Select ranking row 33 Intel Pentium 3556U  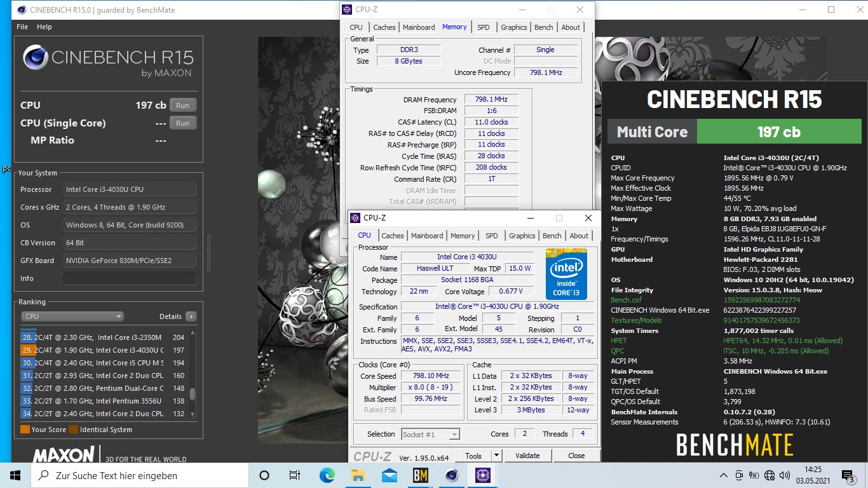click(104, 401)
